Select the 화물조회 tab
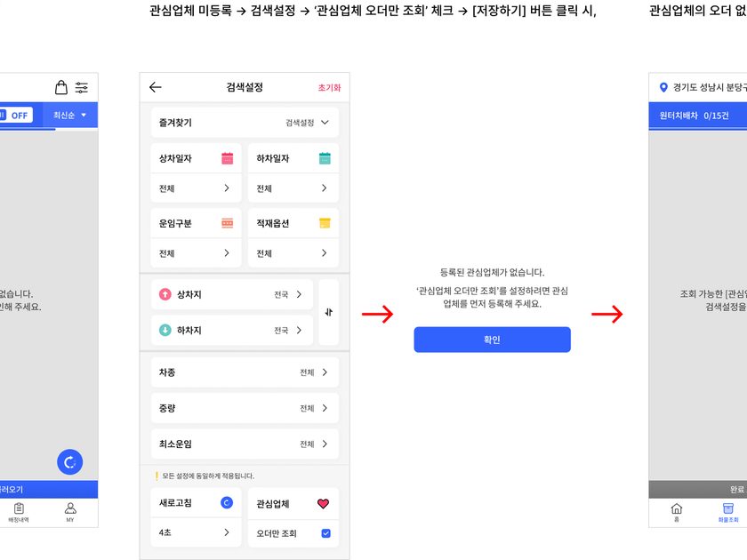 728,512
